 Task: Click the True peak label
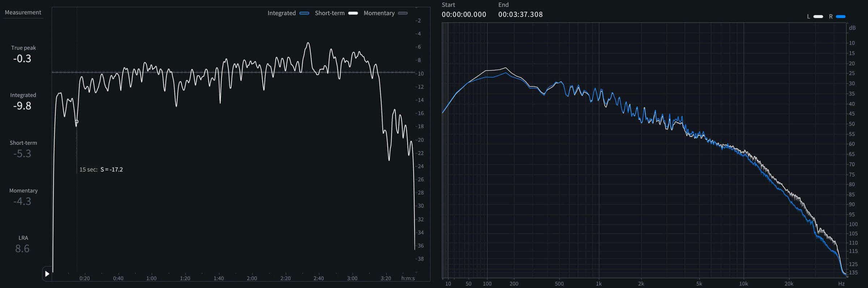[24, 48]
